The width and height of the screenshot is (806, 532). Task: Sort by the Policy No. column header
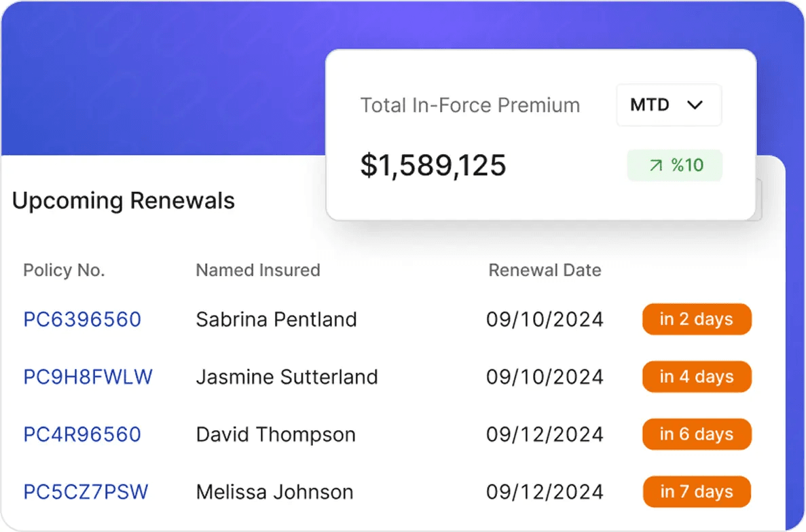pos(63,270)
